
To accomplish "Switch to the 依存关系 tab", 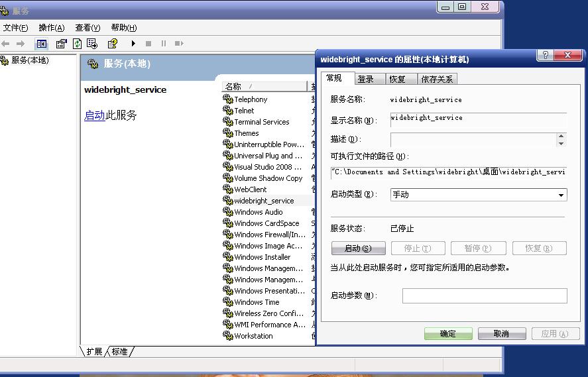I will (437, 79).
